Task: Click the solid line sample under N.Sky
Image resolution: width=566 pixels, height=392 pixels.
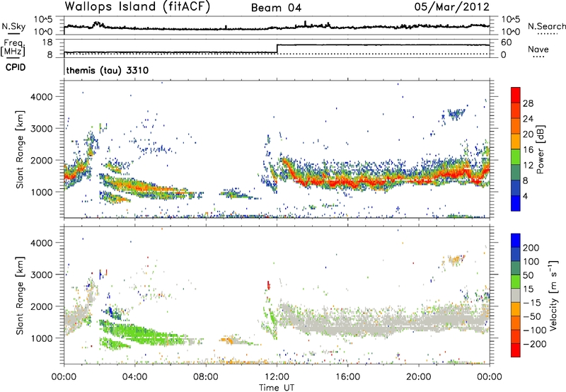Action: [13, 34]
